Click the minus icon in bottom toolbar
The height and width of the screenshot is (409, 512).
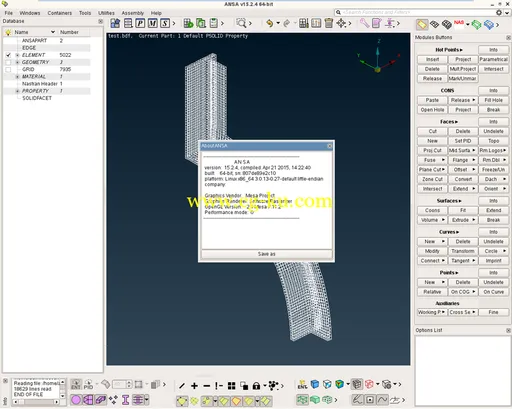click(x=207, y=386)
